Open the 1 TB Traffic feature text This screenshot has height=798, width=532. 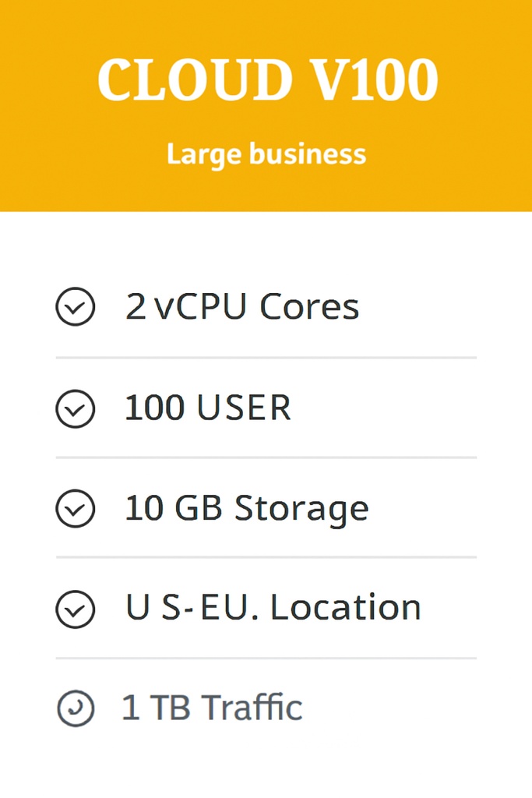(x=212, y=708)
